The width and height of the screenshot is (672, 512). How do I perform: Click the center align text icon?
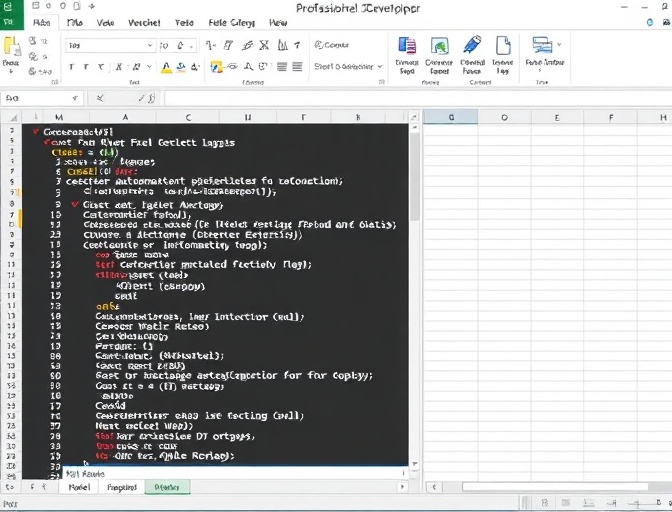[283, 67]
